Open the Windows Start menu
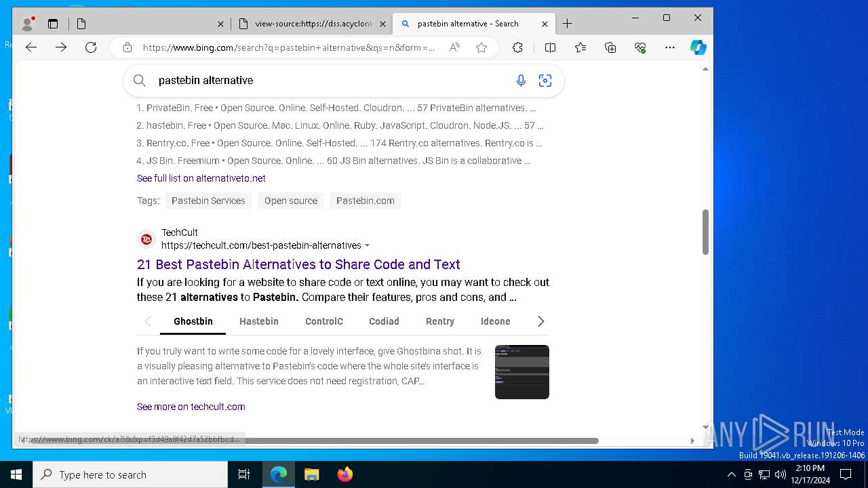The width and height of the screenshot is (868, 488). tap(16, 474)
